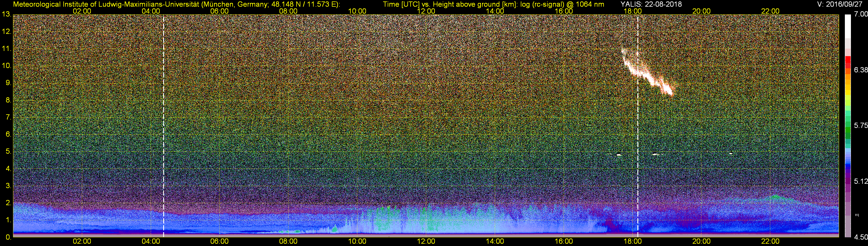Click the green aerosol peak near 22:00
This screenshot has width=868, height=246.
(x=776, y=197)
